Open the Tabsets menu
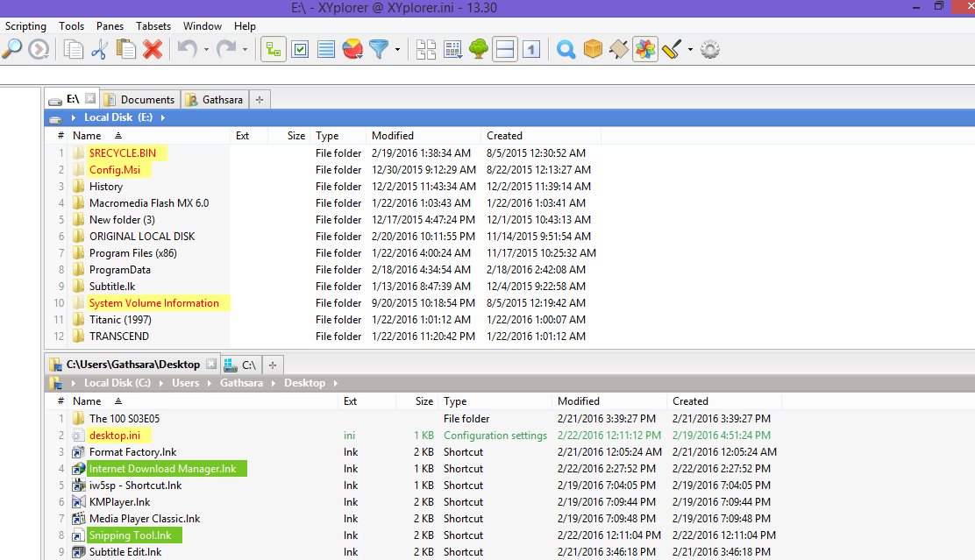This screenshot has height=560, width=975. pos(153,26)
